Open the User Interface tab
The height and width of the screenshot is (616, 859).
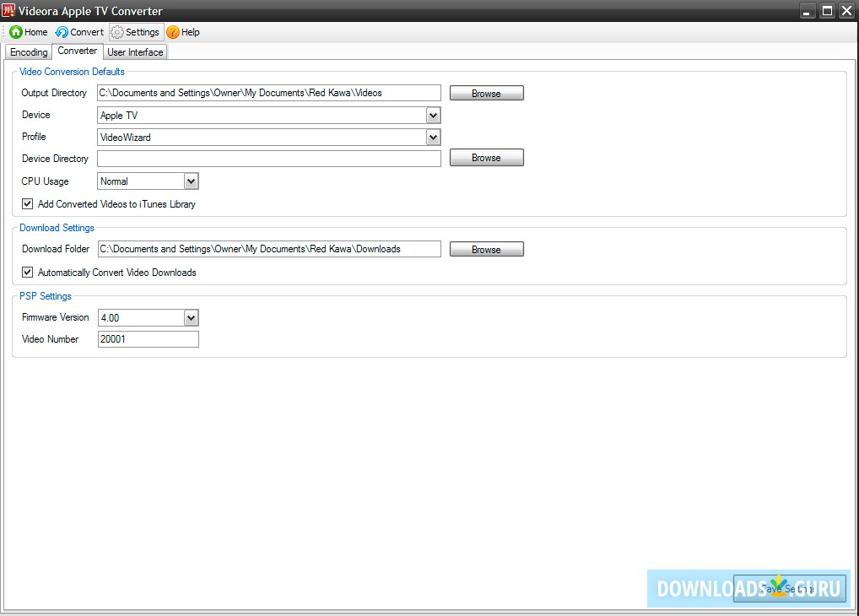tap(134, 51)
